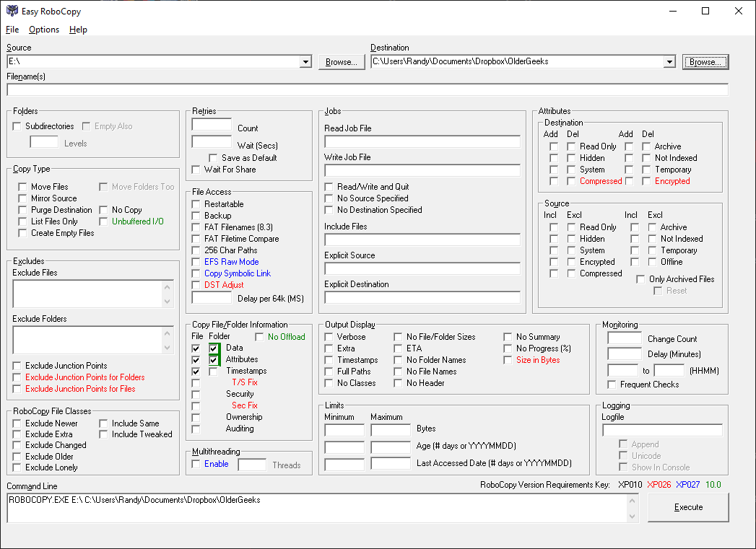Check Destination Del Encrypted attribute

(x=646, y=181)
